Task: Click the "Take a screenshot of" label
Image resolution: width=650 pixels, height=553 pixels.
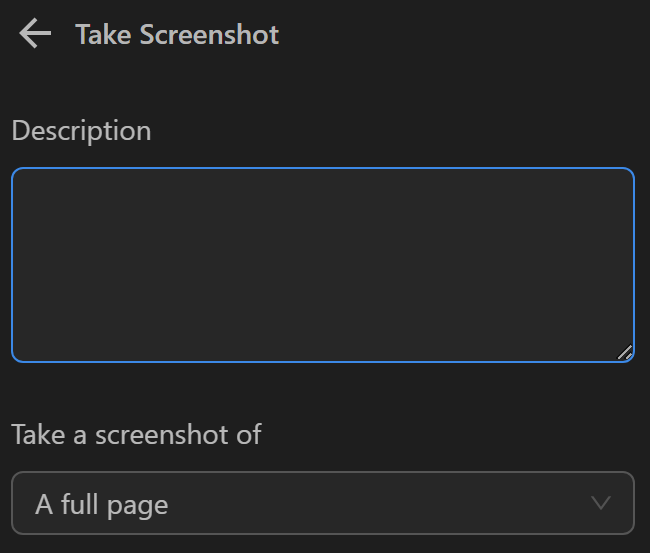Action: (x=136, y=434)
